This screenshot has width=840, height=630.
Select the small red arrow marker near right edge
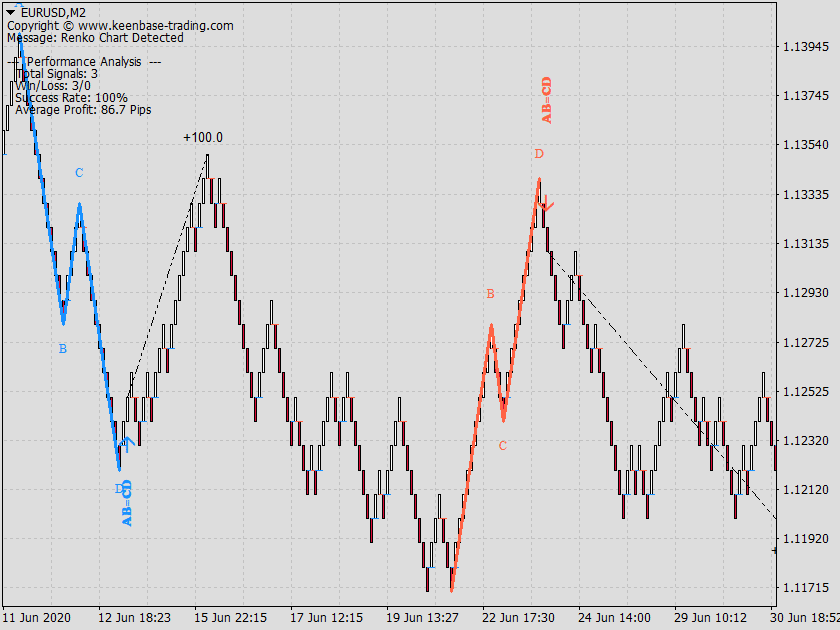(774, 550)
